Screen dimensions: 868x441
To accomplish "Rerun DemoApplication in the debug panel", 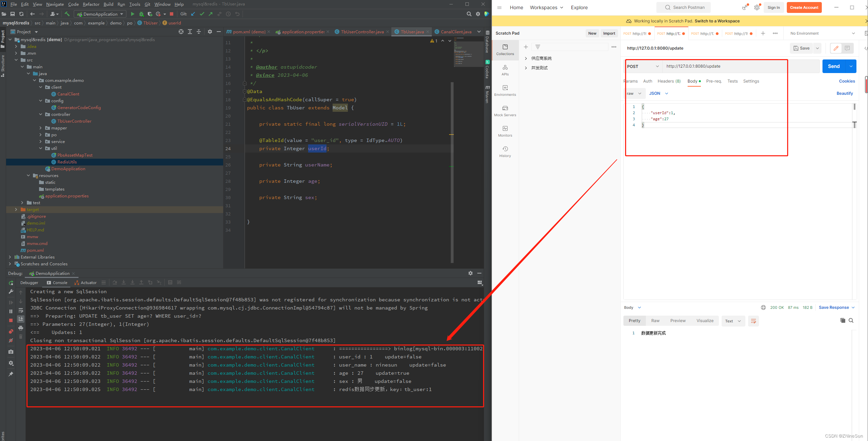I will (11, 283).
